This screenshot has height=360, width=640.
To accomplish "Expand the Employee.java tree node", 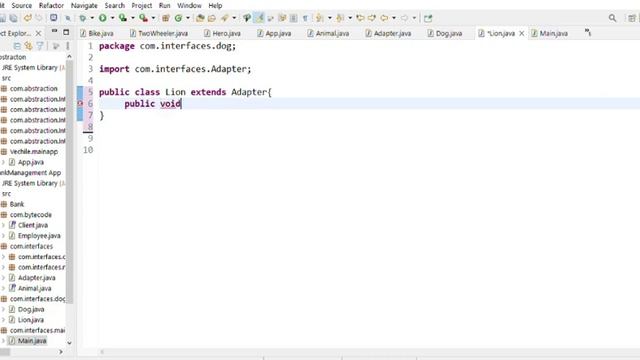I will [x=3, y=236].
